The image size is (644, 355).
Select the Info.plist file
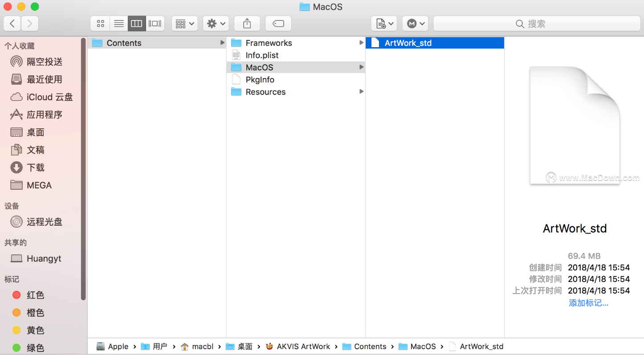[296, 55]
